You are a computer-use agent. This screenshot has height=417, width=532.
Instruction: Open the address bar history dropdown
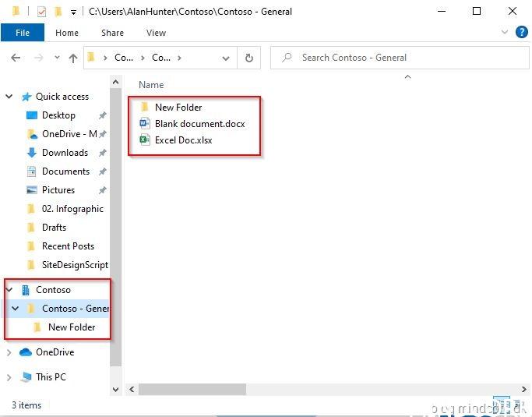click(x=227, y=58)
